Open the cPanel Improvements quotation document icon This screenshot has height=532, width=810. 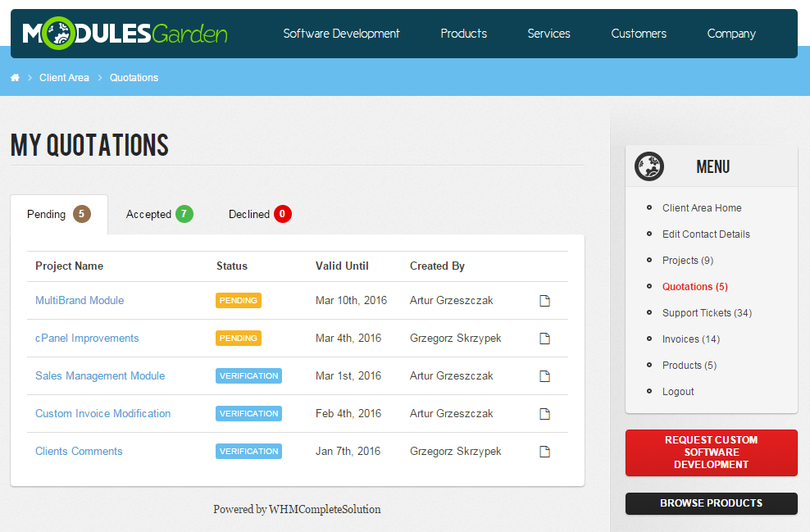point(544,339)
